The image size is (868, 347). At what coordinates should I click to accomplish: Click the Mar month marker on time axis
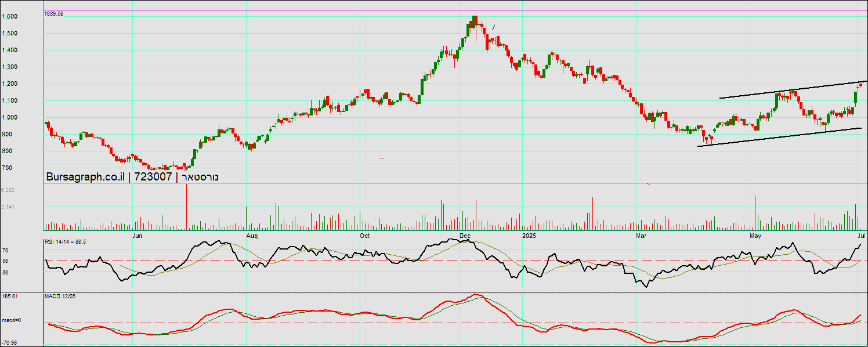641,236
